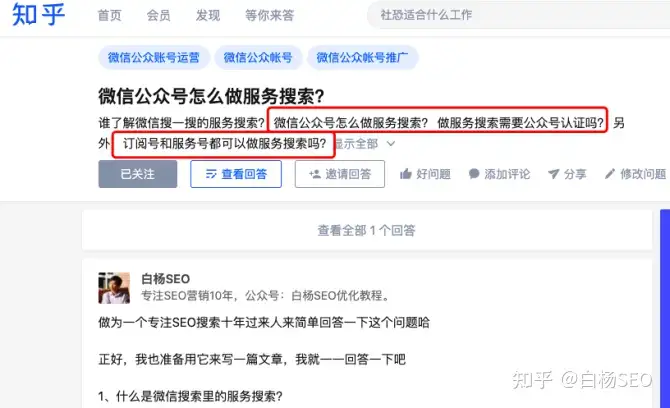670x408 pixels.
Task: Click the 邀请回答 button
Action: click(x=340, y=174)
